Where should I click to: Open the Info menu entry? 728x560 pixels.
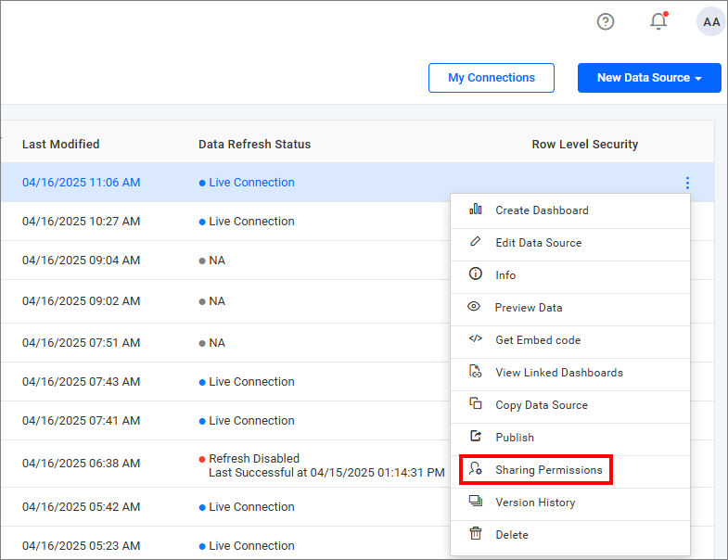tap(505, 275)
